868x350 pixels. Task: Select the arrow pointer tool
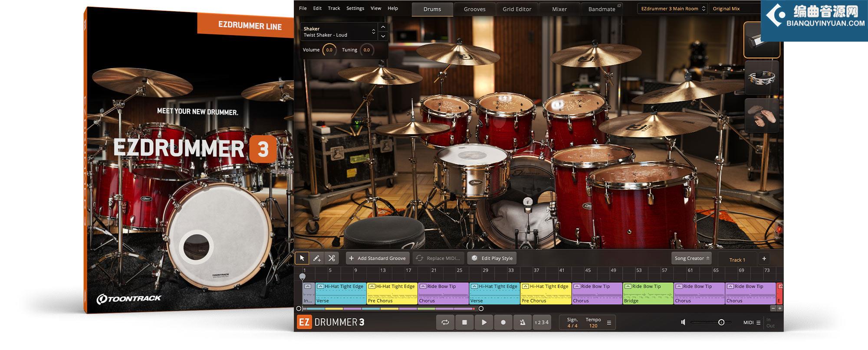[x=302, y=258]
